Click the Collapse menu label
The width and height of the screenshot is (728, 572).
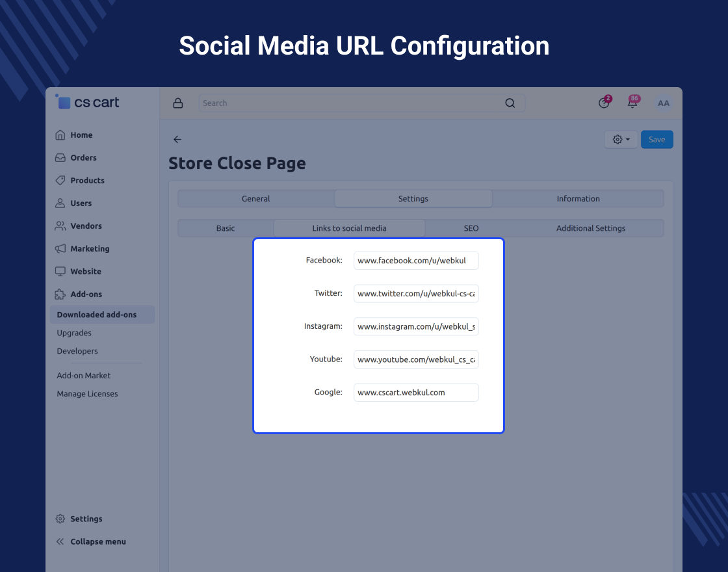point(98,541)
